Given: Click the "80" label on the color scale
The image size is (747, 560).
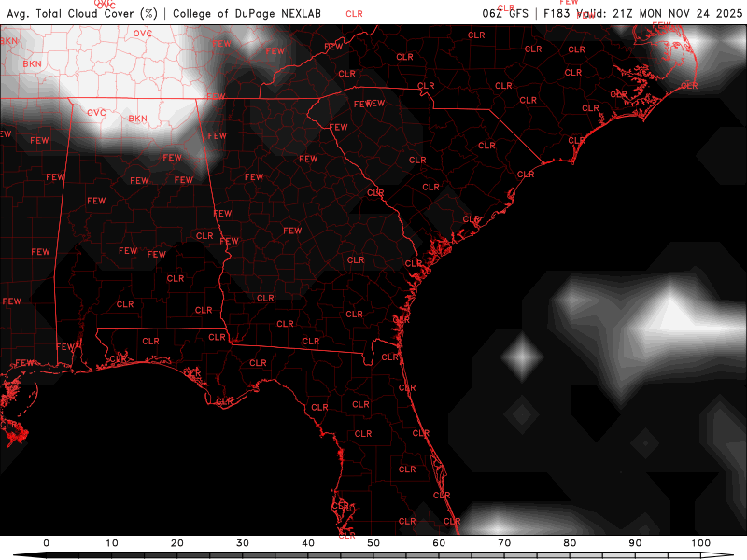Looking at the screenshot, I should [570, 543].
